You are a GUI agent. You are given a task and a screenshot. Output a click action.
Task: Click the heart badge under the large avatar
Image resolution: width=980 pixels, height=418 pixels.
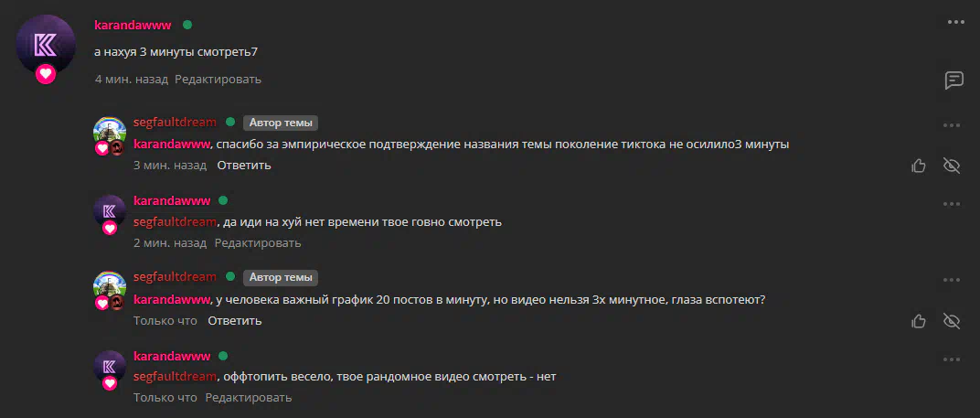pos(46,74)
